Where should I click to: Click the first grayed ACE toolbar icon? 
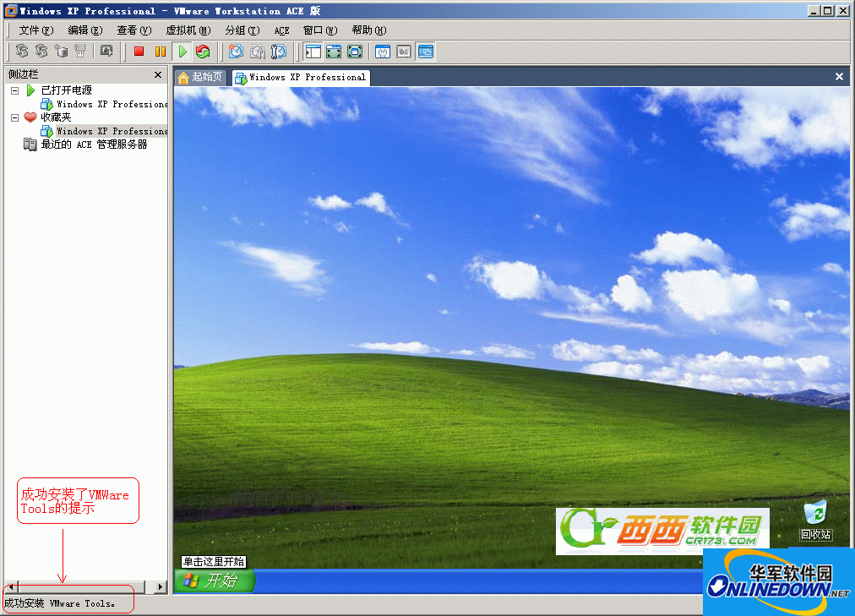point(22,52)
